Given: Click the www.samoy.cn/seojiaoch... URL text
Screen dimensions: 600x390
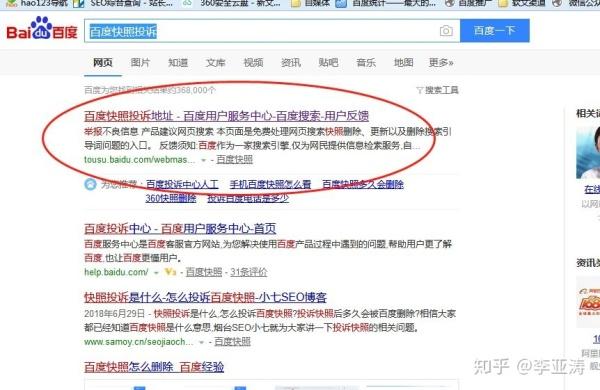Looking at the screenshot, I should click(139, 342).
